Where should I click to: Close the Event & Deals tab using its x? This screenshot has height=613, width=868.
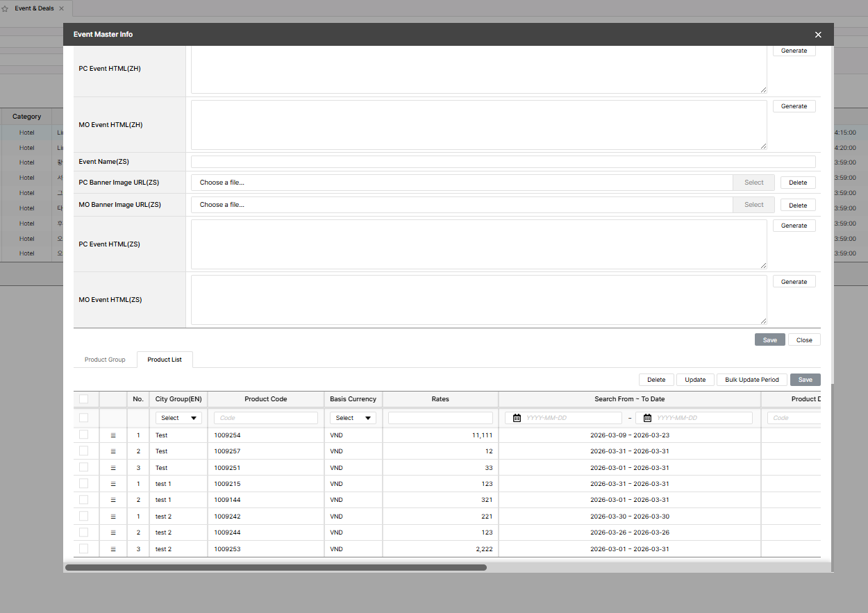point(61,8)
